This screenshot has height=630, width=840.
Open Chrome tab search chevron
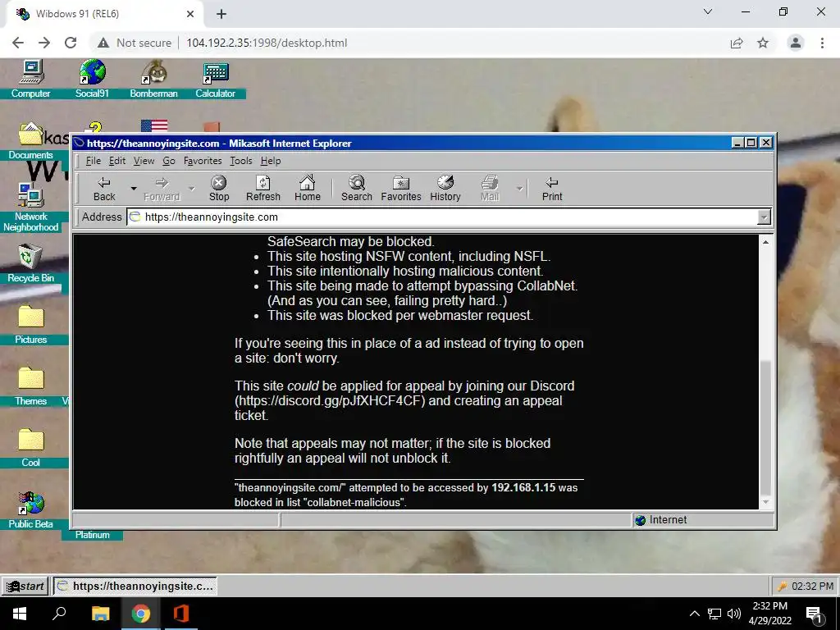(708, 11)
